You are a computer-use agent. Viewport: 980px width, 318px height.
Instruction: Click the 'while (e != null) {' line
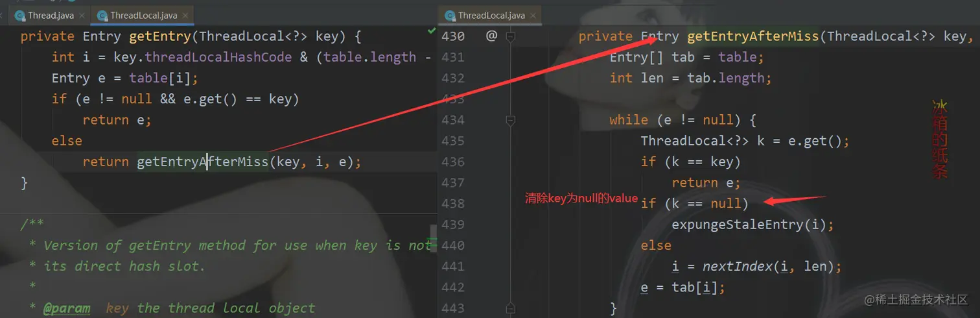point(683,120)
